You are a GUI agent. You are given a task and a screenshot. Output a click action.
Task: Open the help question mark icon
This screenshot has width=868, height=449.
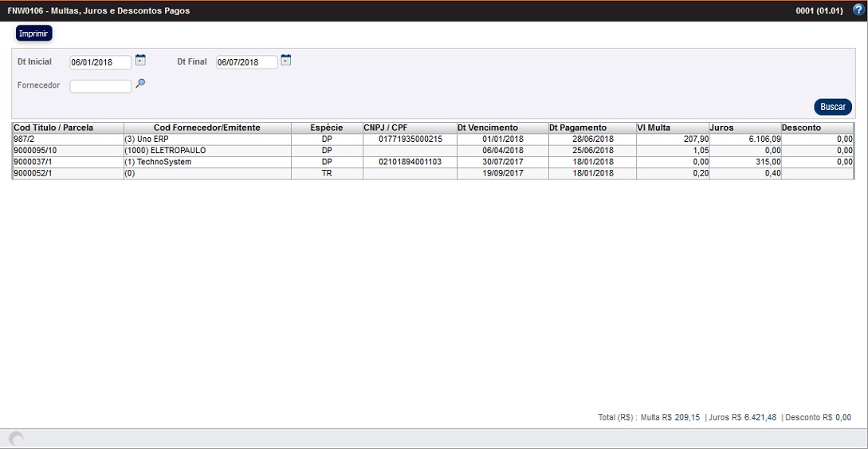coord(858,10)
